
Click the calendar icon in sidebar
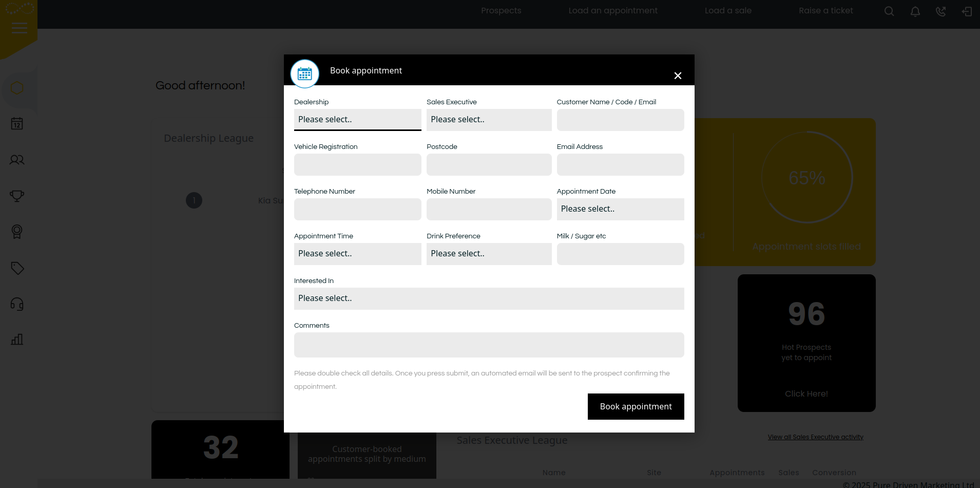click(x=17, y=124)
